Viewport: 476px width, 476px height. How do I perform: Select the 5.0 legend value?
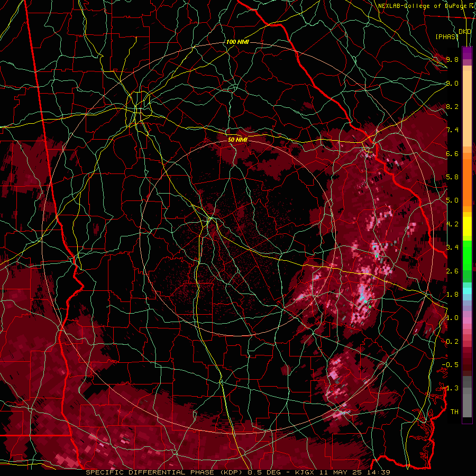click(x=452, y=200)
